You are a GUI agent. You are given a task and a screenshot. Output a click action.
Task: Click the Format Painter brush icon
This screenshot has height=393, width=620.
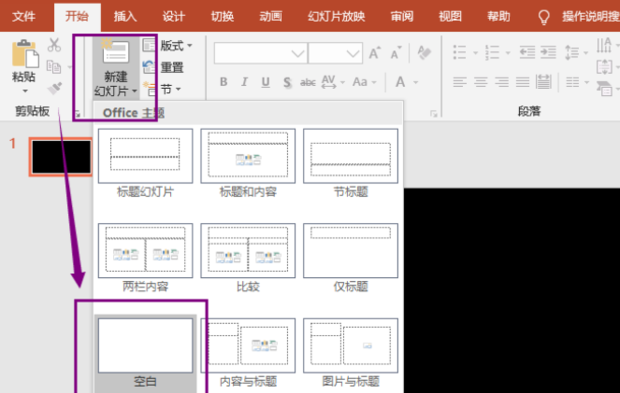pyautogui.click(x=55, y=88)
